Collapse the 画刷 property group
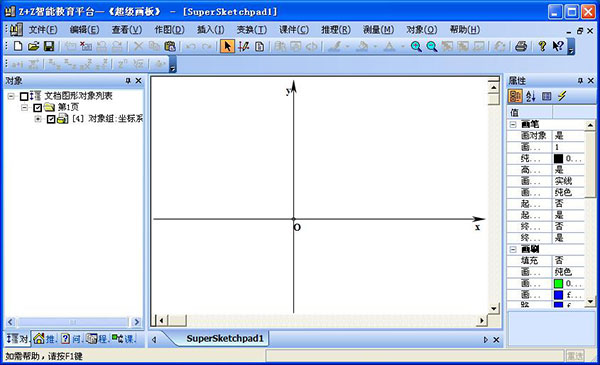This screenshot has height=365, width=600. (513, 249)
